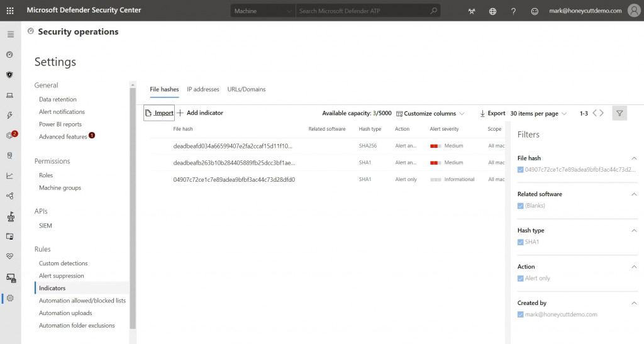The height and width of the screenshot is (344, 644).
Task: Go to the previous results page arrow
Action: (x=594, y=113)
